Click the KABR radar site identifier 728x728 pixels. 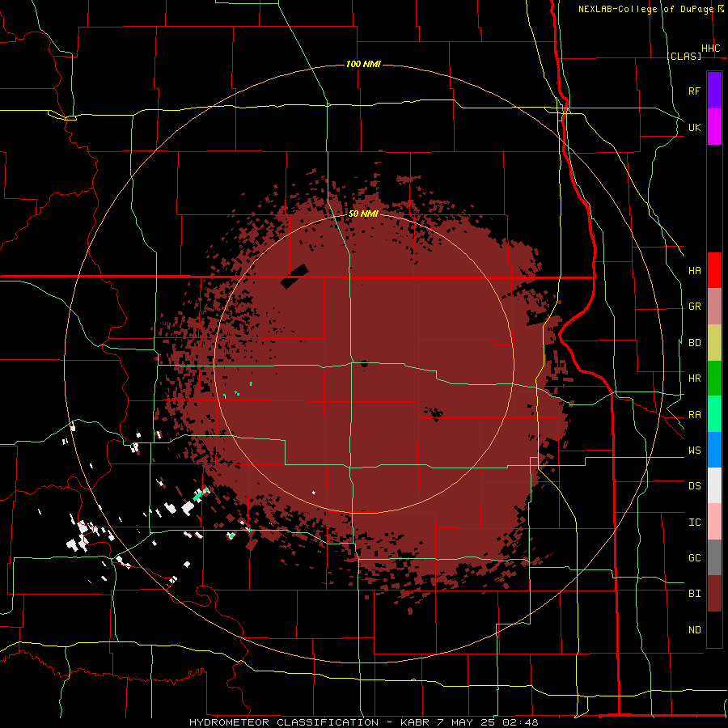click(x=416, y=722)
